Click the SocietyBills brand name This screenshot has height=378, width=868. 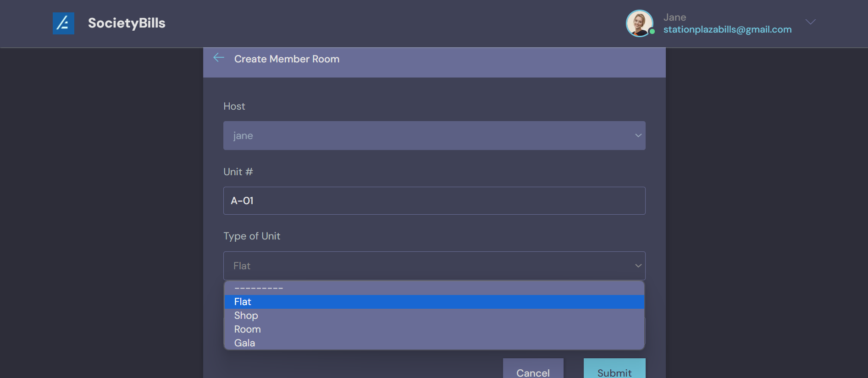coord(127,23)
